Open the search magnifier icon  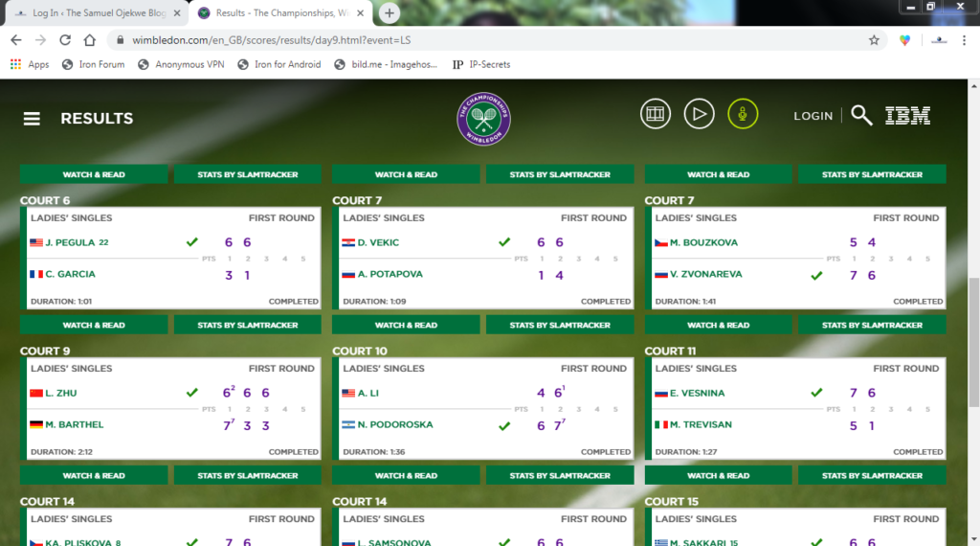pos(862,116)
